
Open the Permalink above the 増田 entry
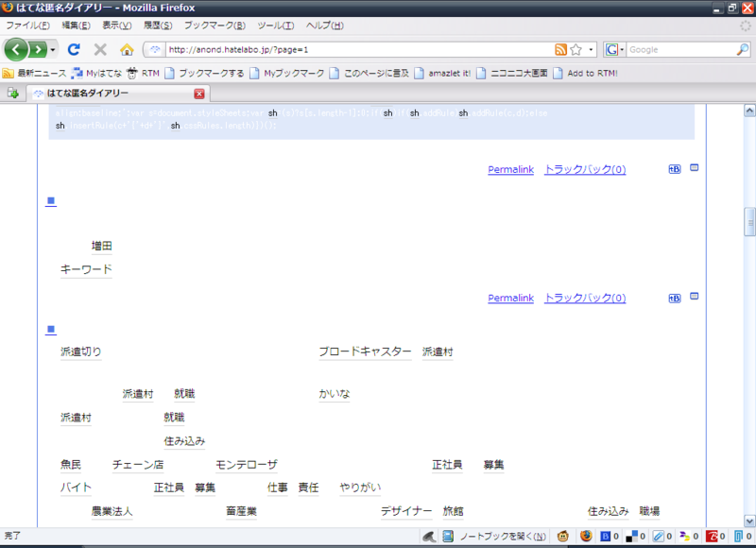[510, 170]
